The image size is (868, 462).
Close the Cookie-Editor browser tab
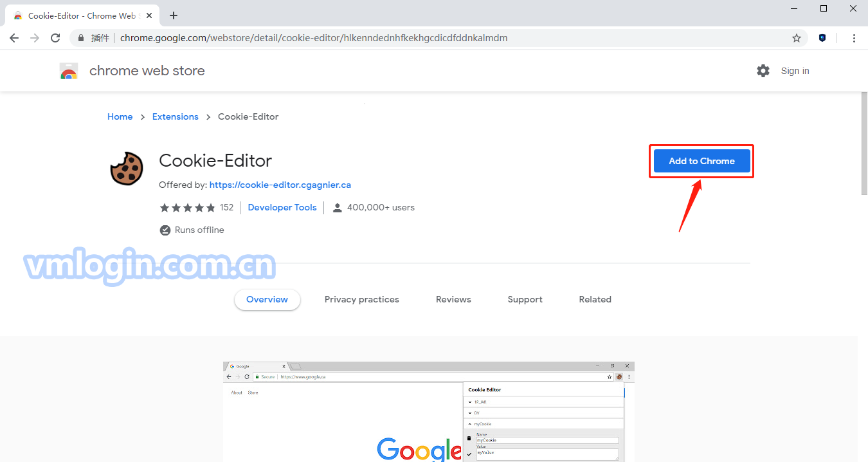click(x=149, y=15)
